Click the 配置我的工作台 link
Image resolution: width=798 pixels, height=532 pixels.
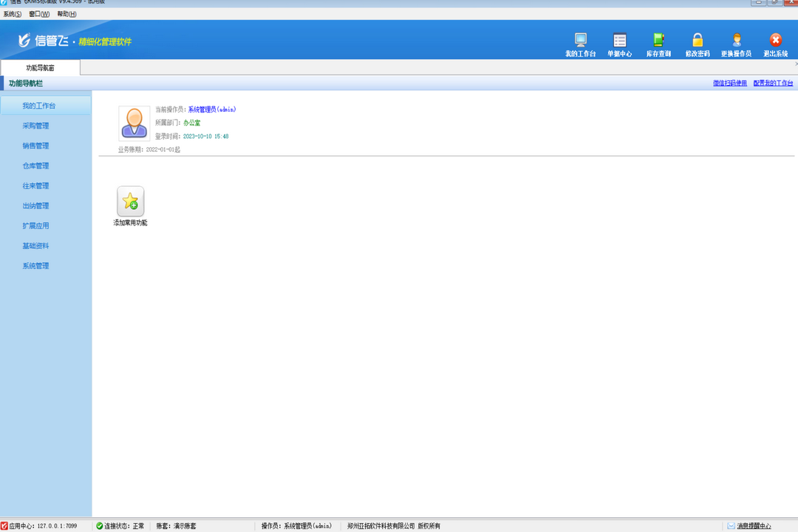[x=773, y=83]
